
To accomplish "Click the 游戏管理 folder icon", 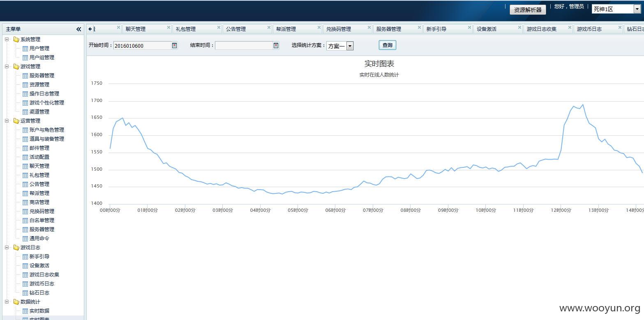I will point(16,67).
